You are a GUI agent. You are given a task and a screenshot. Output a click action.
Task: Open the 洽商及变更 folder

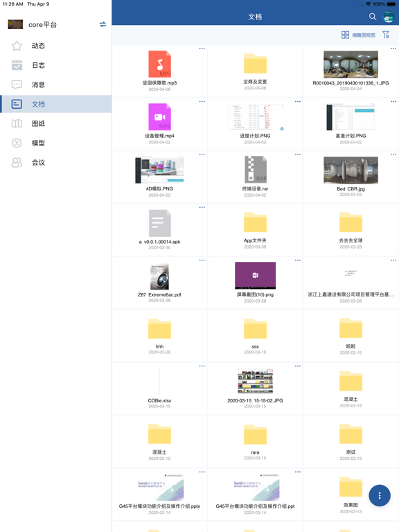[x=255, y=64]
